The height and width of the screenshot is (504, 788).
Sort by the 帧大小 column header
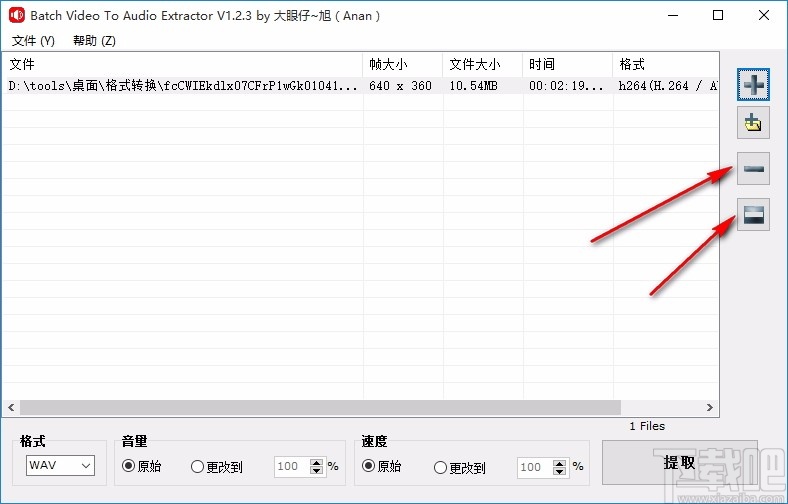[x=403, y=64]
